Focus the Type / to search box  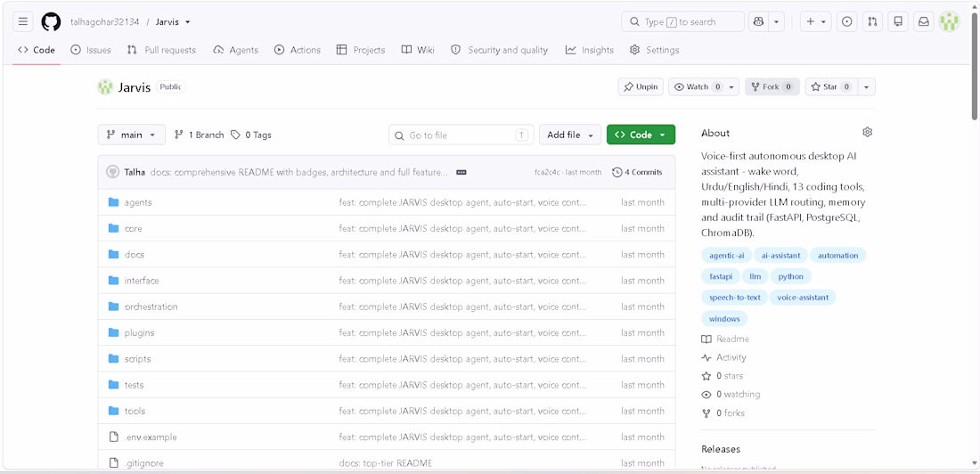[x=682, y=22]
